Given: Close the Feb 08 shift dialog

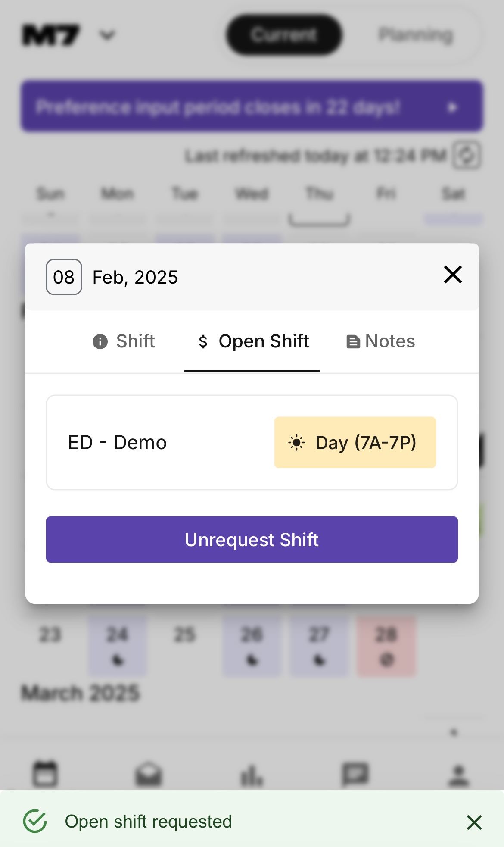Looking at the screenshot, I should tap(453, 275).
